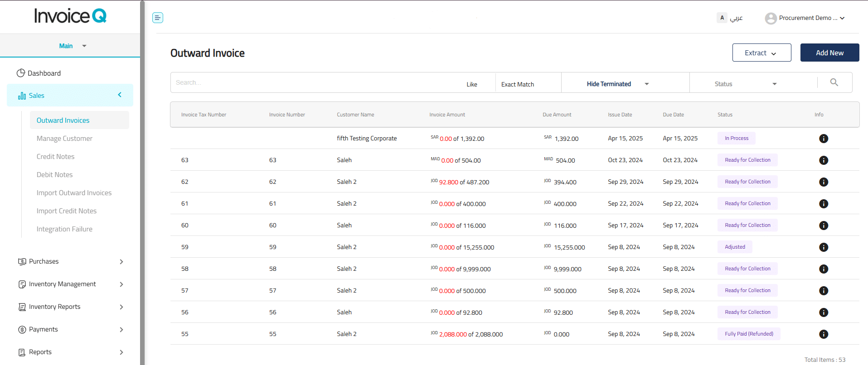The height and width of the screenshot is (365, 868).
Task: Show info for invoice 59 Adjusted row
Action: point(824,247)
